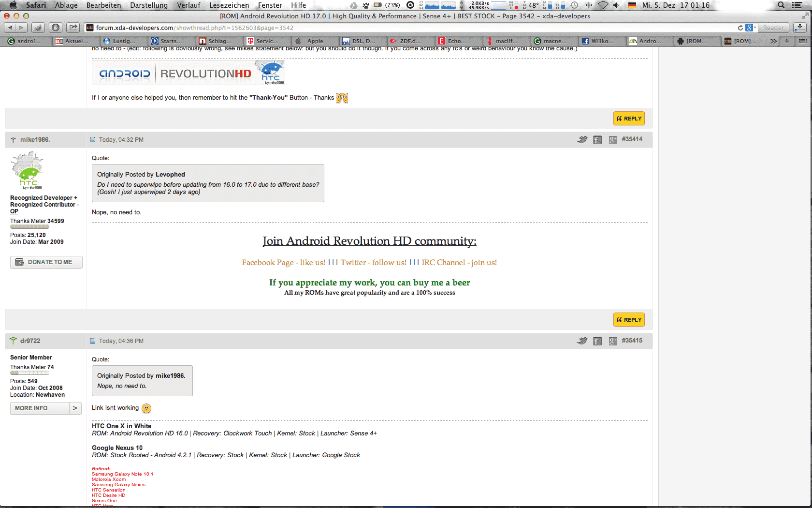Open the Ablage menu
Screen dimensions: 812x508
click(66, 5)
